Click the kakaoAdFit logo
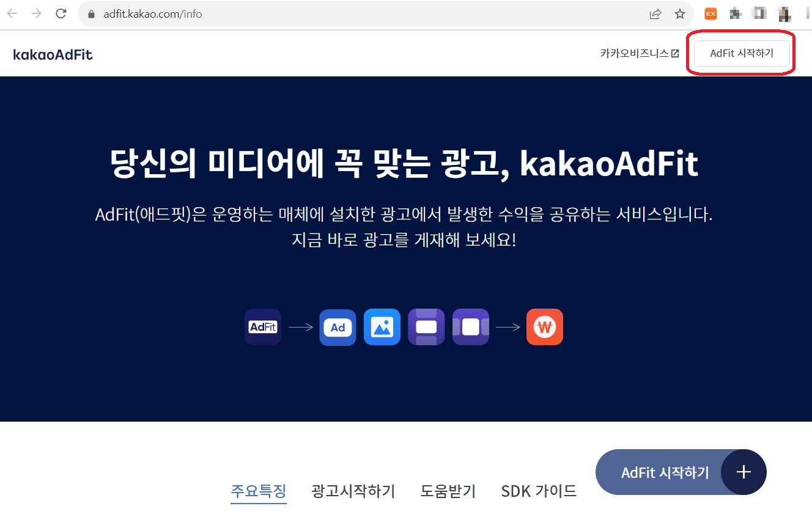 [x=53, y=54]
